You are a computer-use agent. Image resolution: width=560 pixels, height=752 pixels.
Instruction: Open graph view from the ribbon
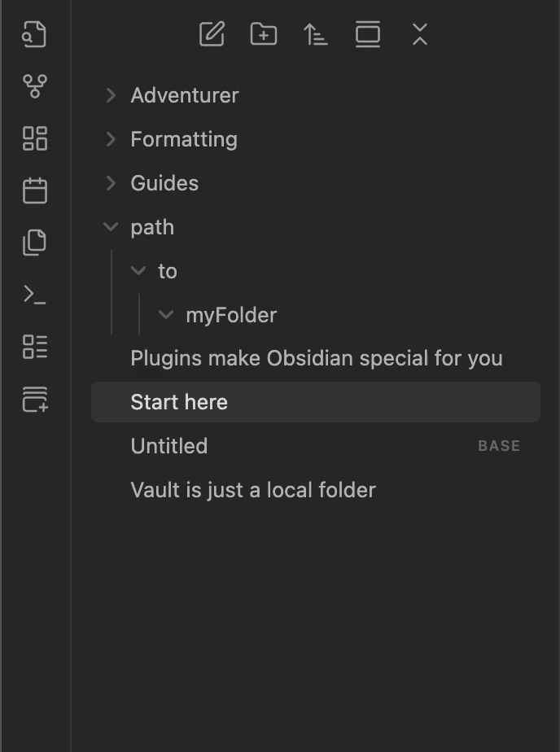35,86
